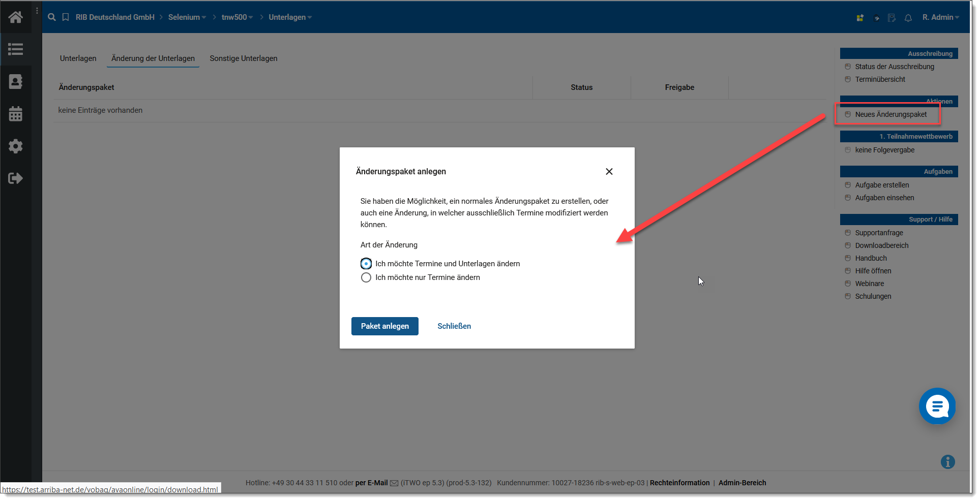Open the Downloadbereich link

tap(882, 245)
